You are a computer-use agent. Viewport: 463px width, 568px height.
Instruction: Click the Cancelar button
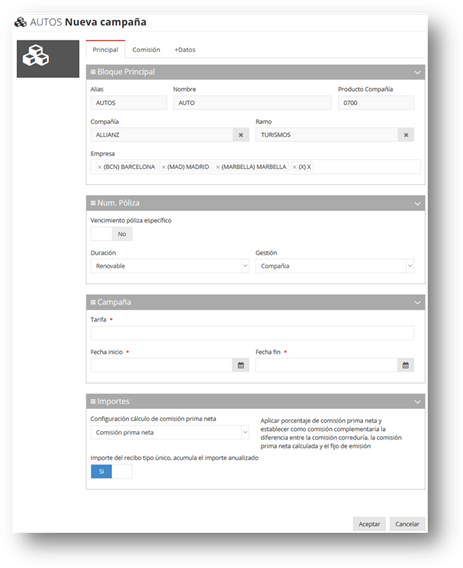pos(407,524)
